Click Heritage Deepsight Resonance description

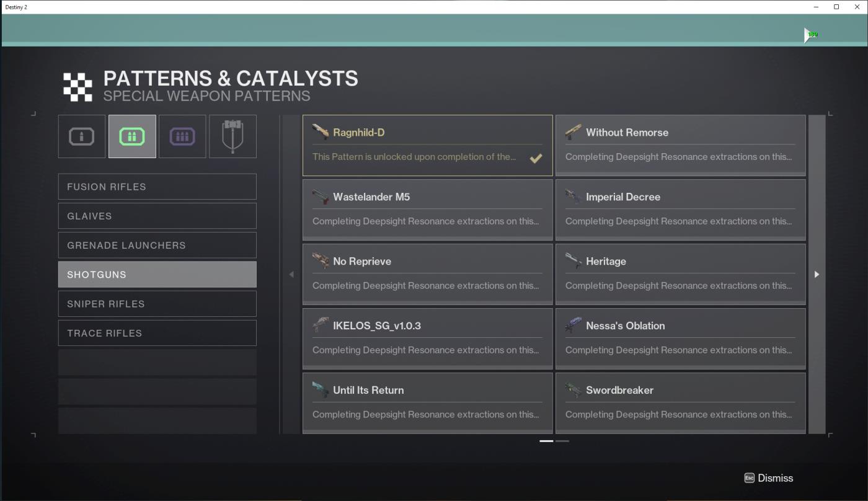click(678, 286)
